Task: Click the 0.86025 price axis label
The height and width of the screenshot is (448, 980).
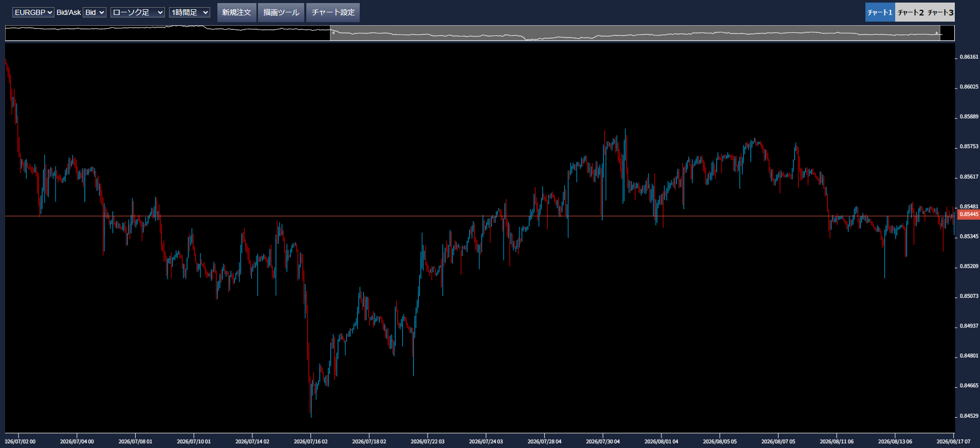Action: [x=969, y=87]
